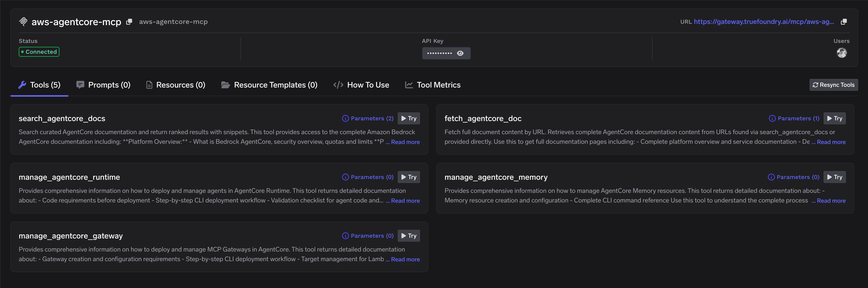The width and height of the screenshot is (868, 288).
Task: Open the user avatar under Users
Action: coord(842,53)
